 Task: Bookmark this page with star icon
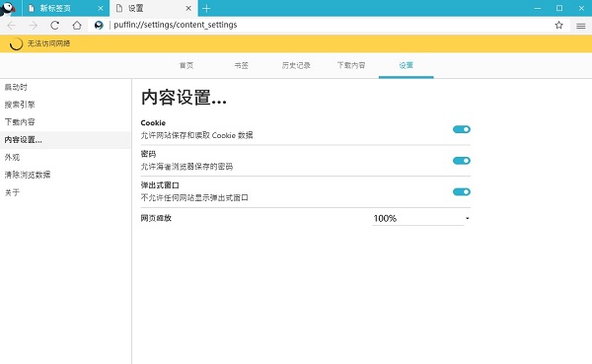click(558, 26)
